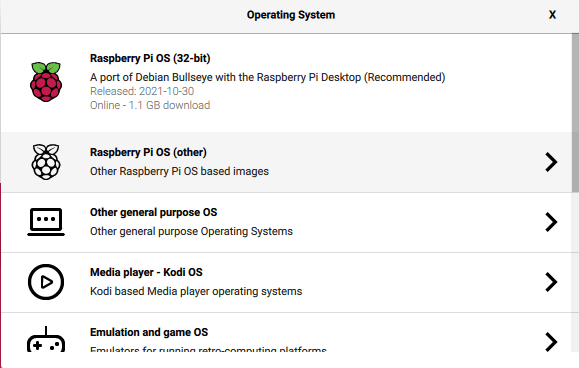Click the outlined raspberry icon for other OS
The height and width of the screenshot is (368, 579).
point(46,162)
